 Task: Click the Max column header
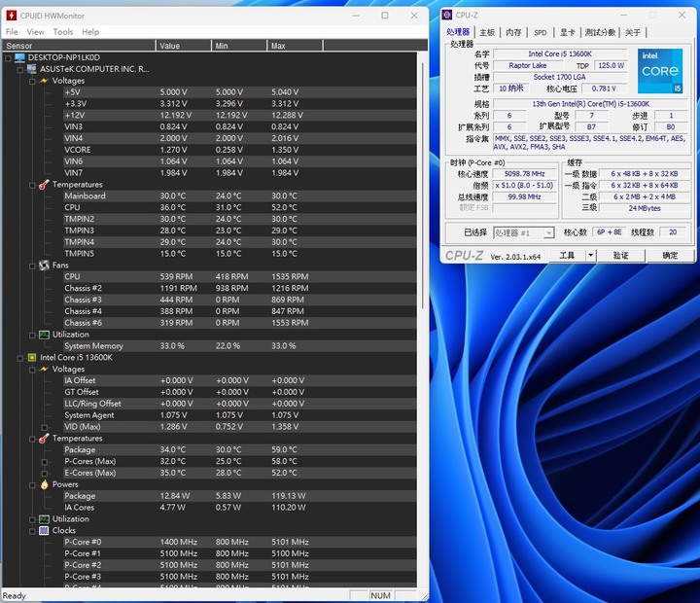coord(295,46)
